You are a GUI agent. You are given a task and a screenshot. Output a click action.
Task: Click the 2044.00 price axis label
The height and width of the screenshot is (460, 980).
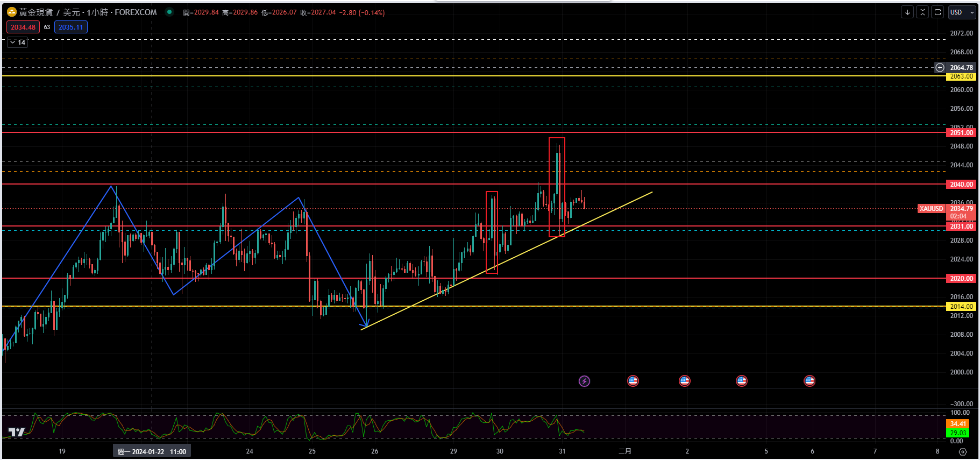[961, 165]
